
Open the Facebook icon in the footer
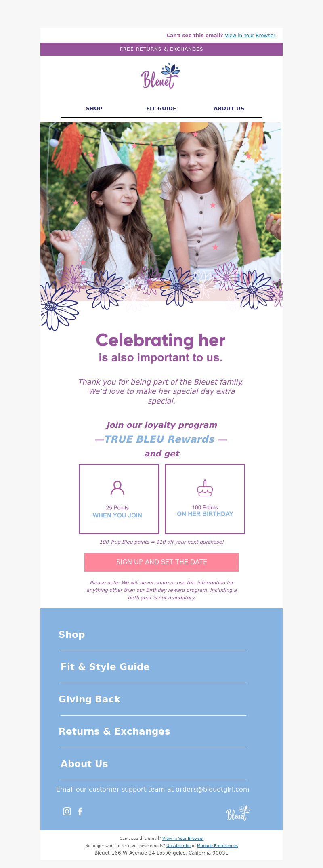click(x=80, y=811)
